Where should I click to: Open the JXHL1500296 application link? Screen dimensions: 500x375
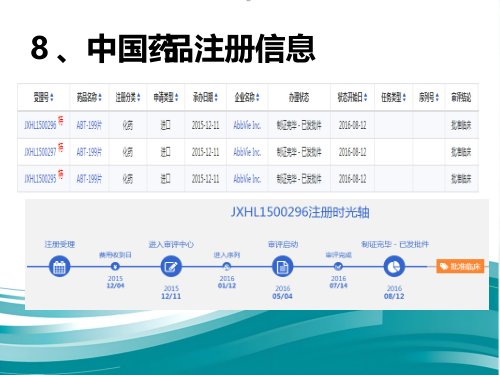point(40,125)
